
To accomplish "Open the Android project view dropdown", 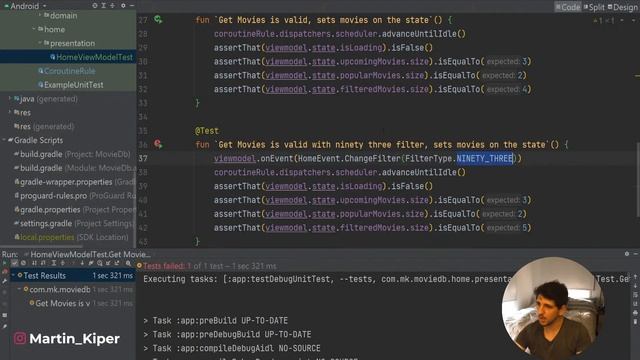I will (x=25, y=6).
